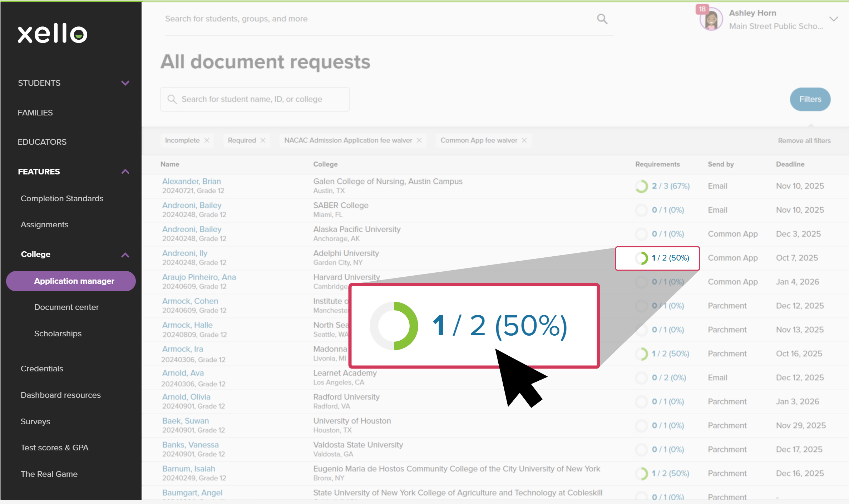Click progress ring for Radford University row

point(641,402)
